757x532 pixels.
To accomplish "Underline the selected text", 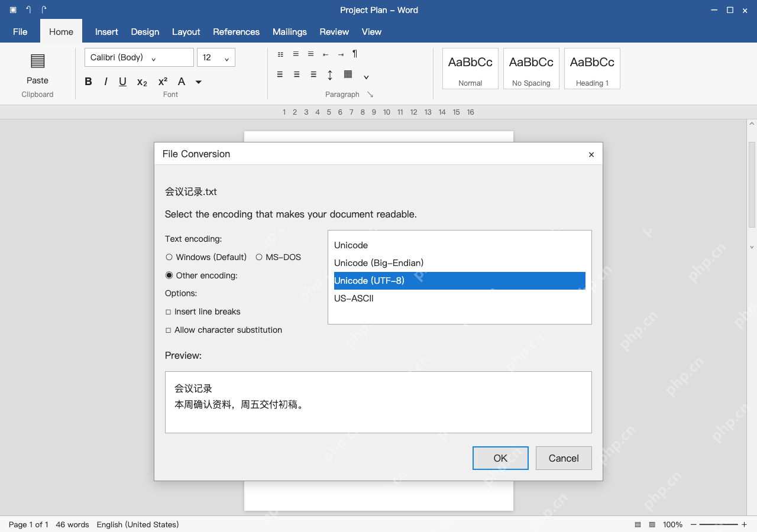I will tap(122, 82).
